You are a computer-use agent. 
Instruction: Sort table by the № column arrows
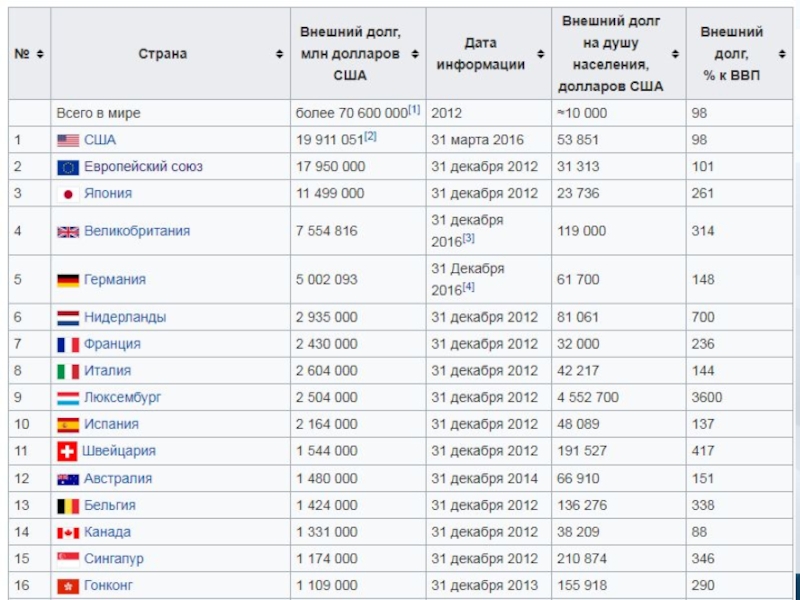[x=39, y=54]
